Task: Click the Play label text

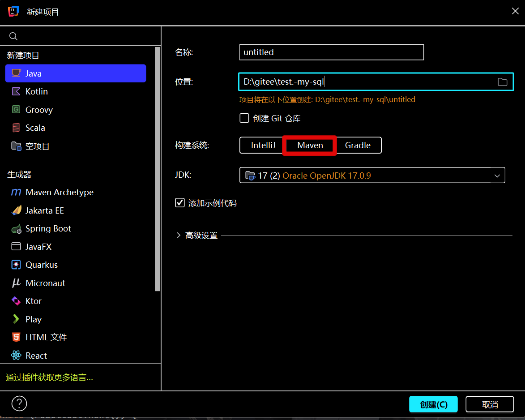Action: 34,319
